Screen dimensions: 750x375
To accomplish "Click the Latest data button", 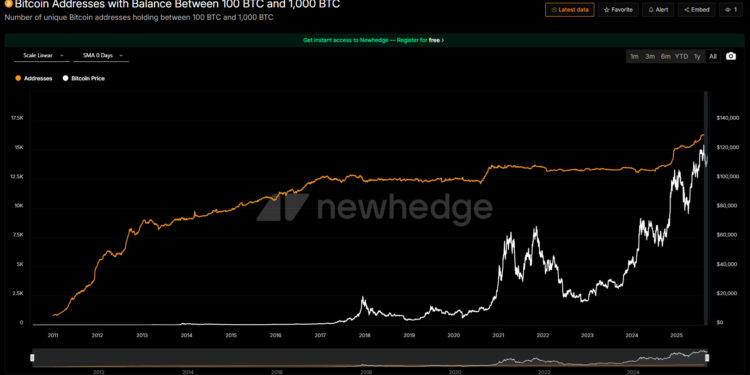I will [570, 10].
